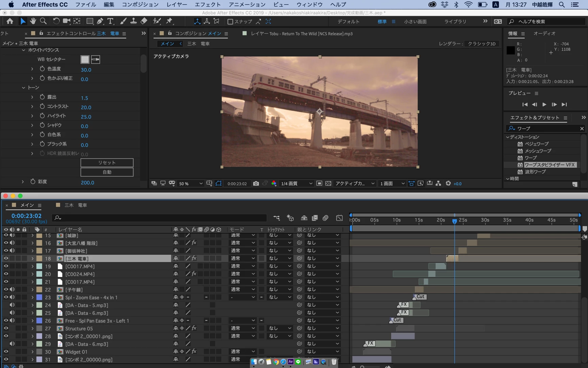The width and height of the screenshot is (588, 368).
Task: Mute audio of DA - Data - 5.mp3 layer
Action: [x=12, y=305]
